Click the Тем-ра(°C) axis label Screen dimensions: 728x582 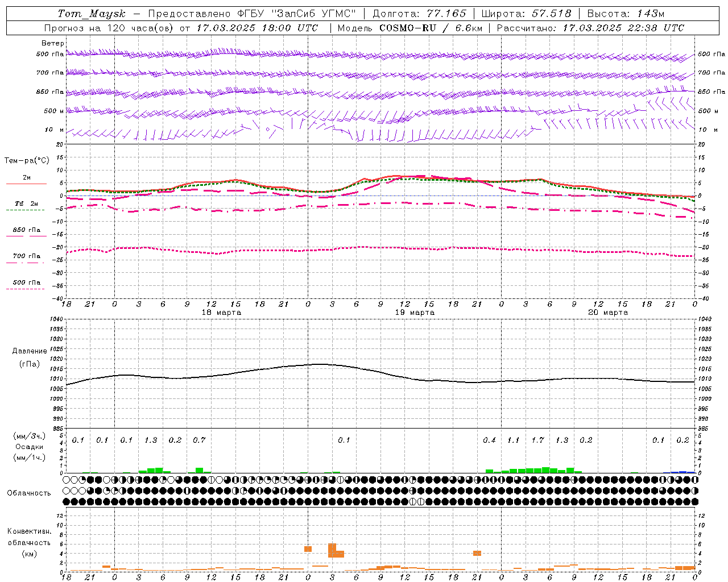pos(27,161)
